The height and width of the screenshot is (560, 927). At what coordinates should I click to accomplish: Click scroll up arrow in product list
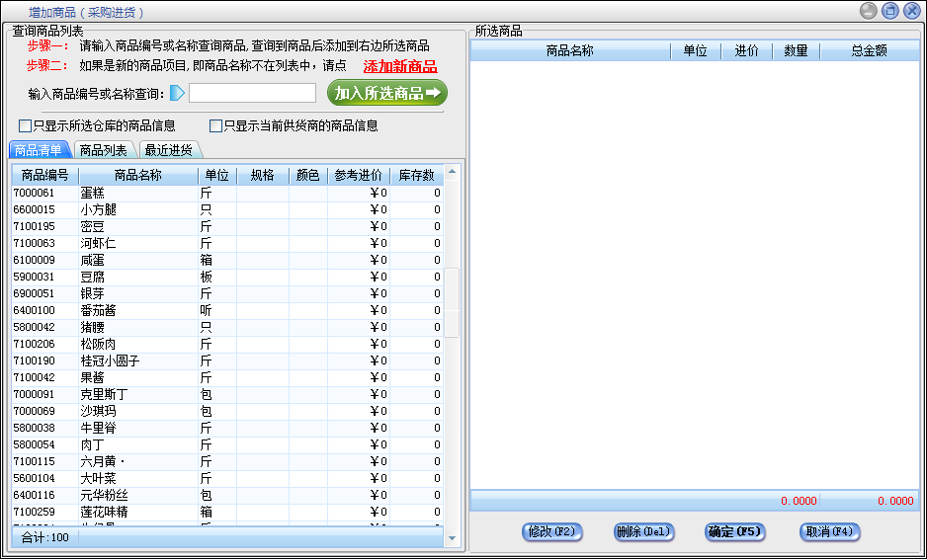point(453,172)
